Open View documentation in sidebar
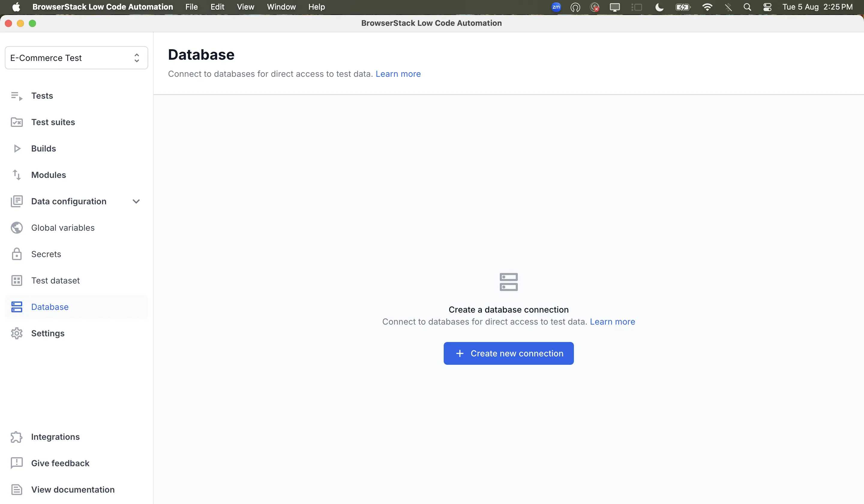The height and width of the screenshot is (504, 864). [73, 490]
